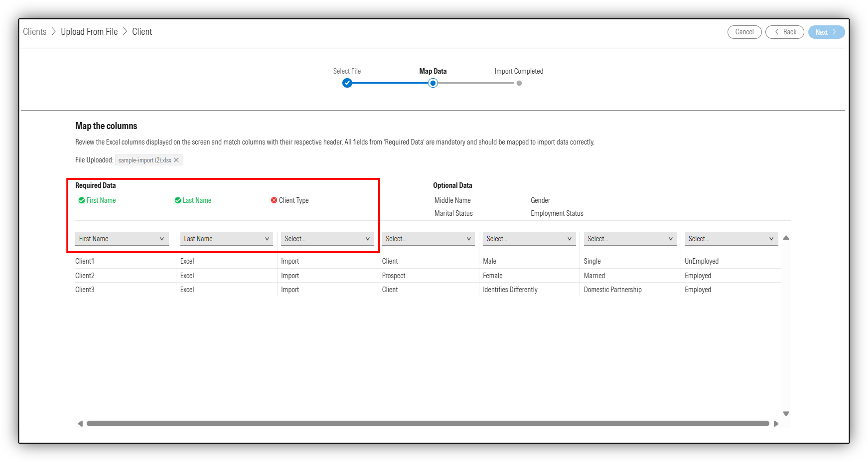The height and width of the screenshot is (462, 868).
Task: Click the Back button
Action: (785, 32)
